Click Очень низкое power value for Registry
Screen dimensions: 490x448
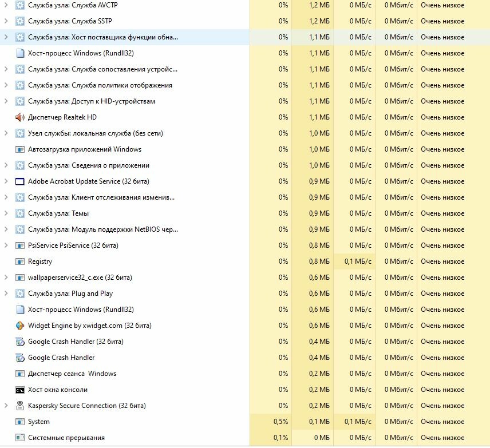click(442, 261)
